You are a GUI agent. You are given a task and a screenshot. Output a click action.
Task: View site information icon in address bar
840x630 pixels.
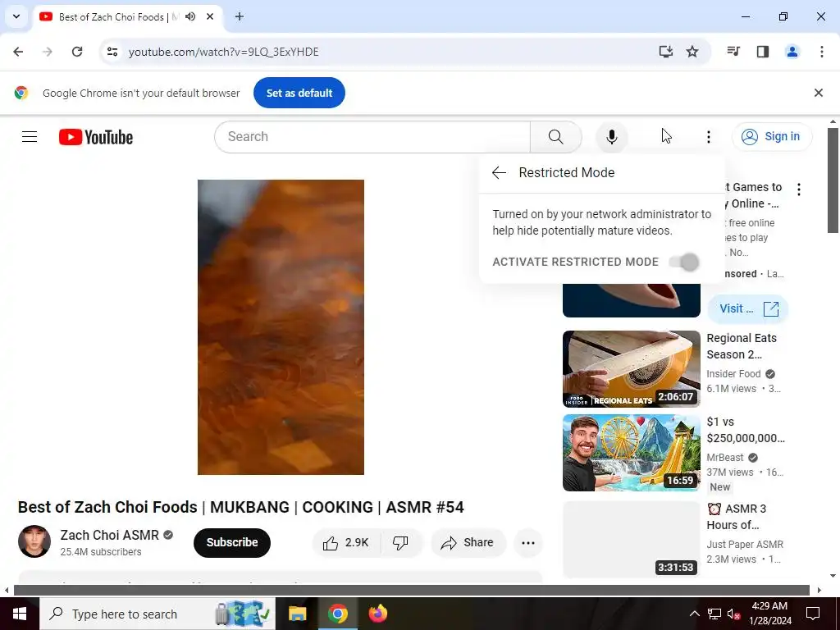point(112,52)
